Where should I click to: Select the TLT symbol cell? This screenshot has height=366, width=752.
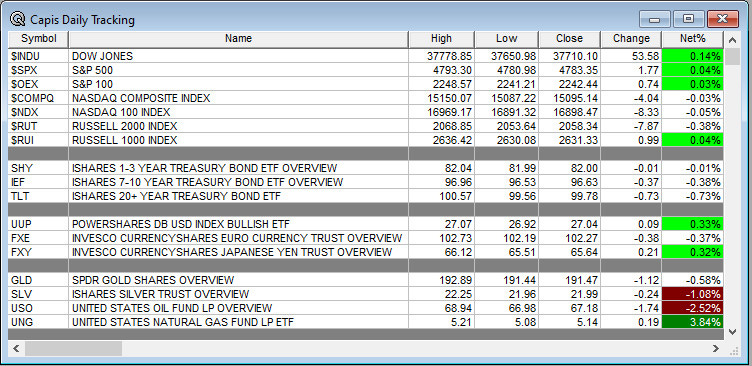point(38,196)
